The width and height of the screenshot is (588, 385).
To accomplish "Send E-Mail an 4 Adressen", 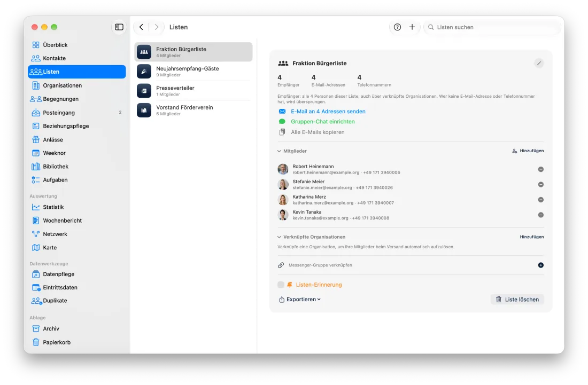I will point(322,111).
